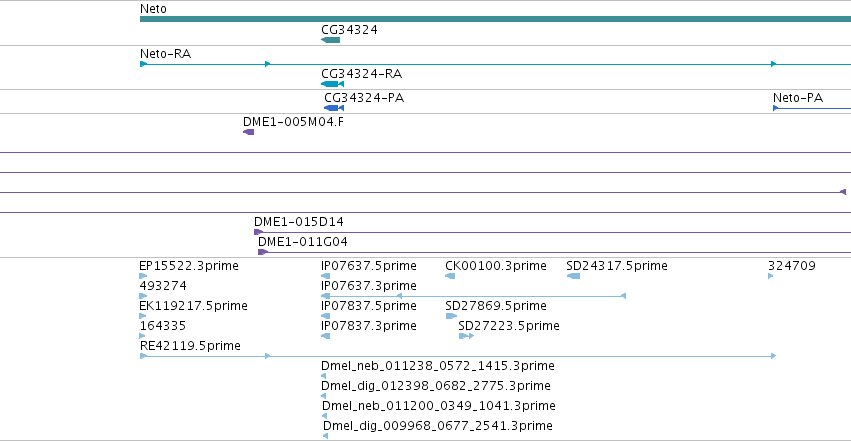Image resolution: width=851 pixels, height=441 pixels.
Task: Select the DME1-005M04.F feature glyph
Action: coord(249,132)
